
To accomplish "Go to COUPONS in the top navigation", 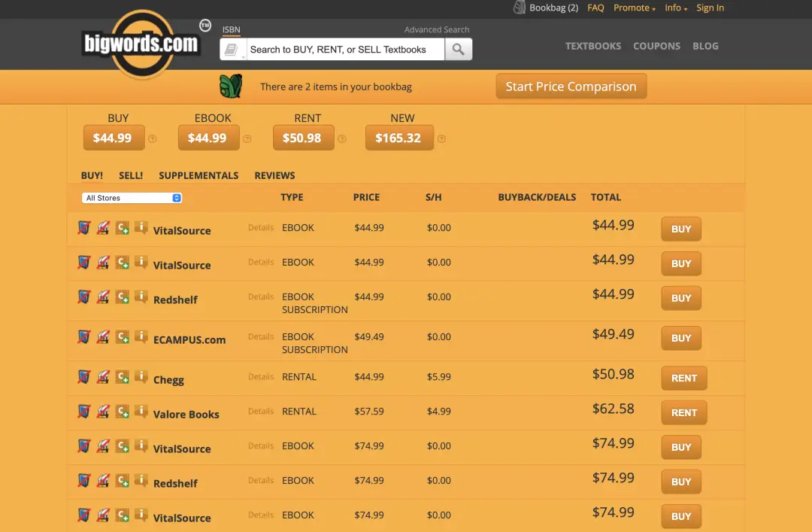I will coord(656,46).
